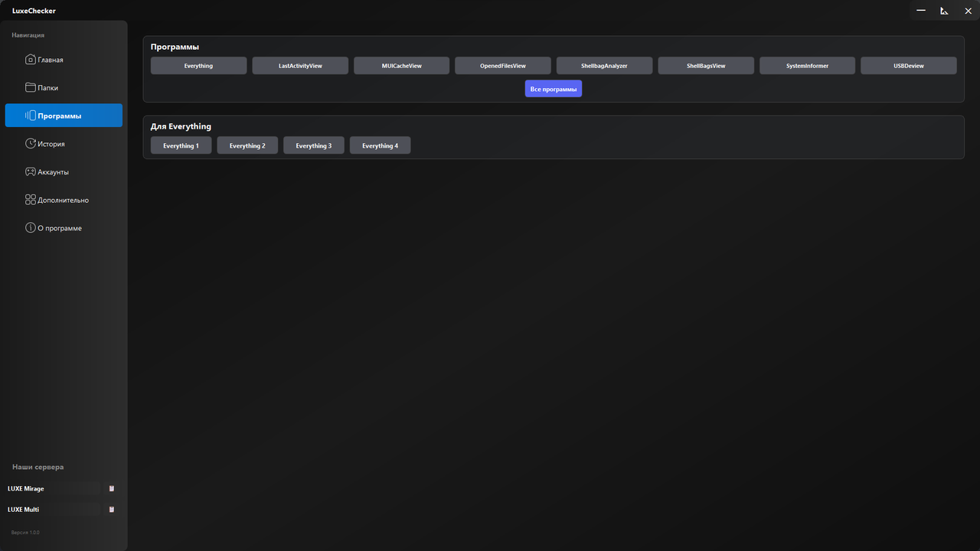Click the Навигация sidebar heading

point(28,35)
